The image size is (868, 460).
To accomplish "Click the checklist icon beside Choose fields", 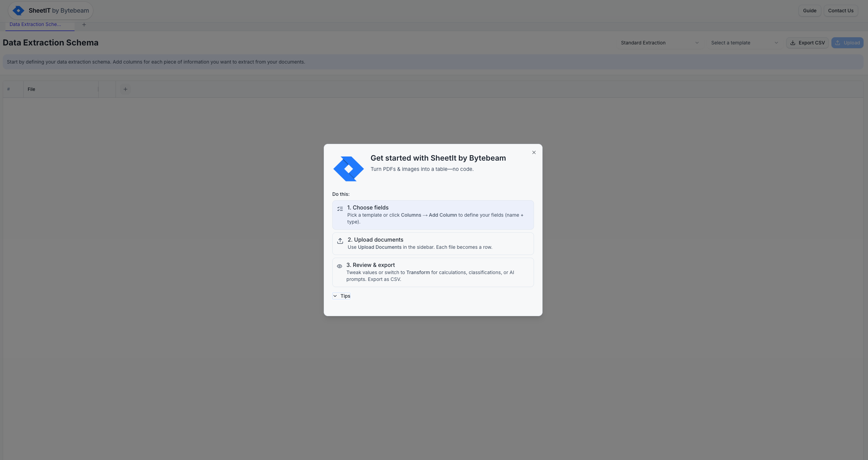I will pos(340,209).
